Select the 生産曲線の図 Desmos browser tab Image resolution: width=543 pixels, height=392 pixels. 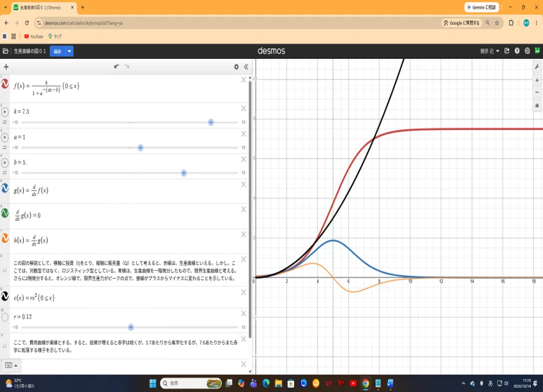[x=44, y=7]
